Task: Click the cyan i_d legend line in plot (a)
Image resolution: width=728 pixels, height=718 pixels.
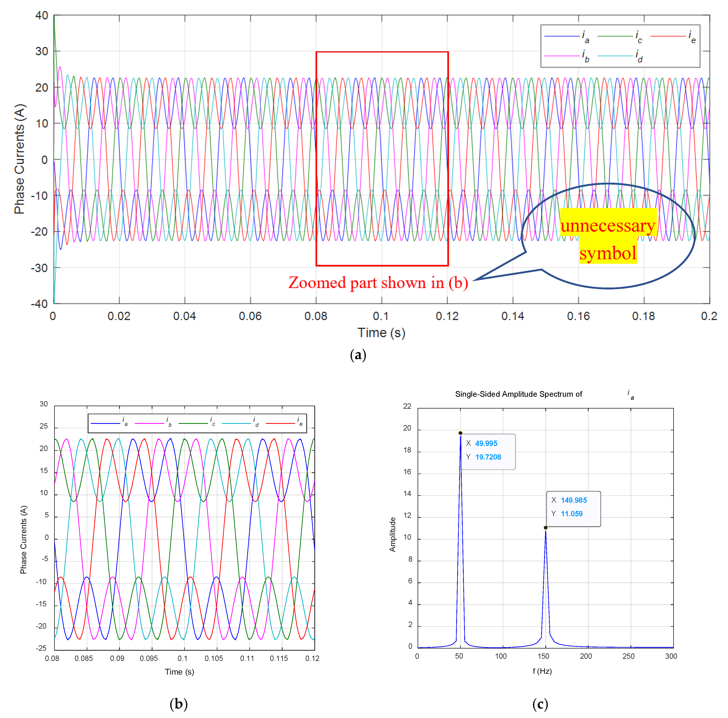Action: pyautogui.click(x=615, y=56)
